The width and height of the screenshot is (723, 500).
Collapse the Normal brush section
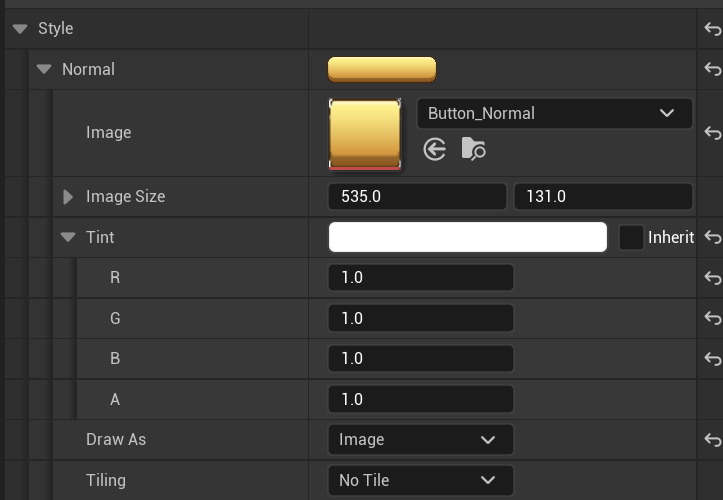44,69
